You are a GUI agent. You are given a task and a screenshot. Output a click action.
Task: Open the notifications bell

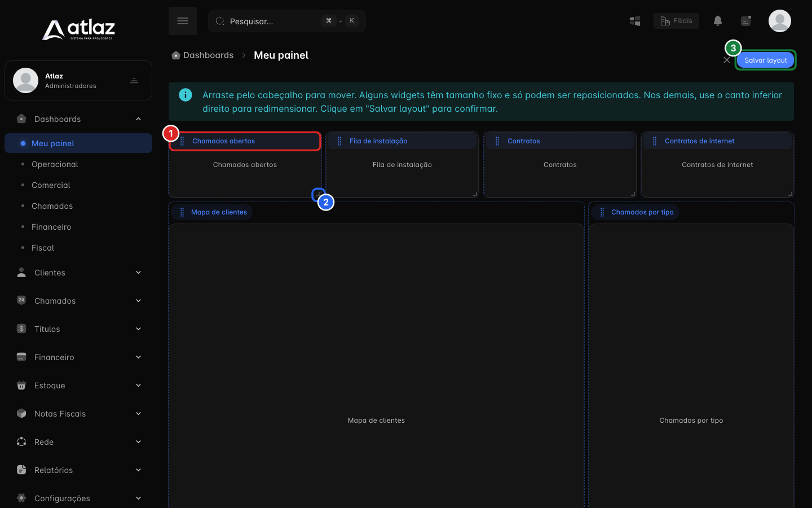717,21
